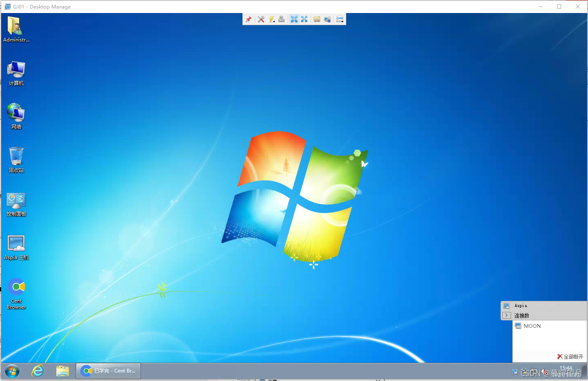
Task: Pin the Aspia session toolbar
Action: pos(249,19)
